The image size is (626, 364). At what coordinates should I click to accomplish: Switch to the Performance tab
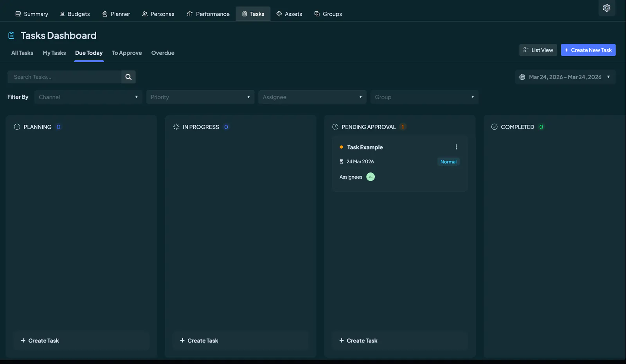click(208, 14)
